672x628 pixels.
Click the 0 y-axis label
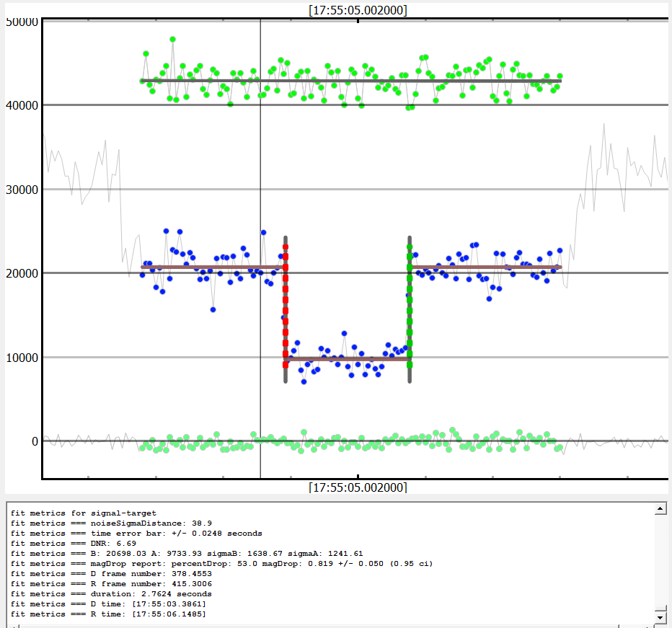(35, 441)
